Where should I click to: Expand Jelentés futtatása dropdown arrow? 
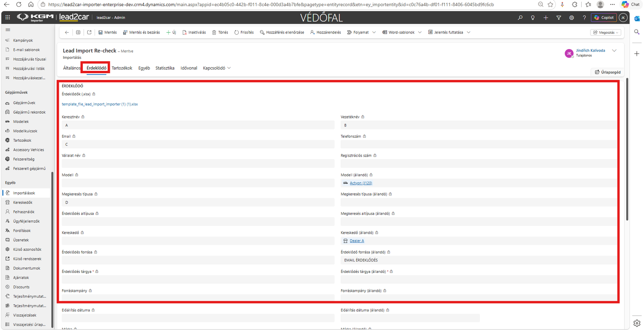[469, 32]
